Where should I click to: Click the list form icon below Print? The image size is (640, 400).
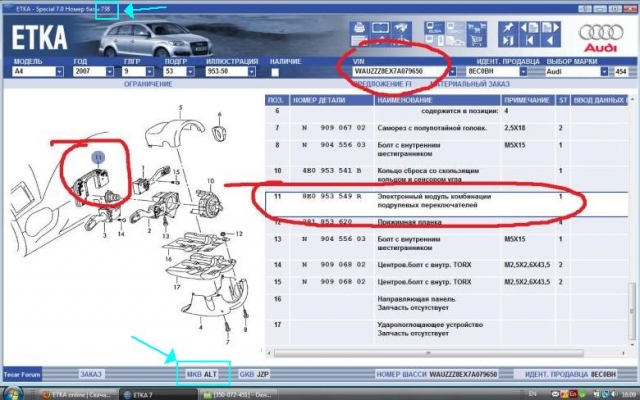tap(359, 40)
